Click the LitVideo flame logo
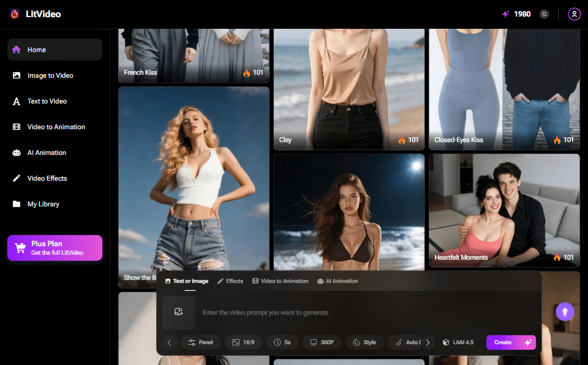Image resolution: width=588 pixels, height=365 pixels. tap(14, 13)
